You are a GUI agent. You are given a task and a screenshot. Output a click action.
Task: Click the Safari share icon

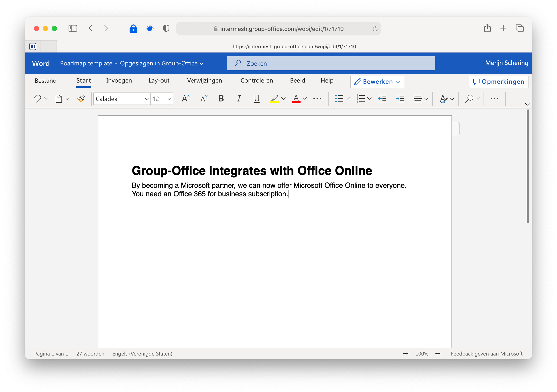(x=487, y=28)
